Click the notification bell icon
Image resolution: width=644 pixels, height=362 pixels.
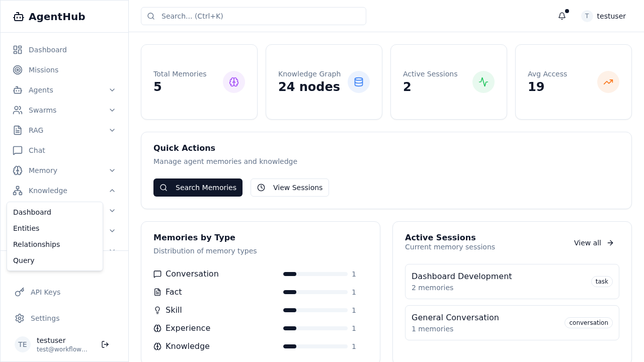click(562, 16)
